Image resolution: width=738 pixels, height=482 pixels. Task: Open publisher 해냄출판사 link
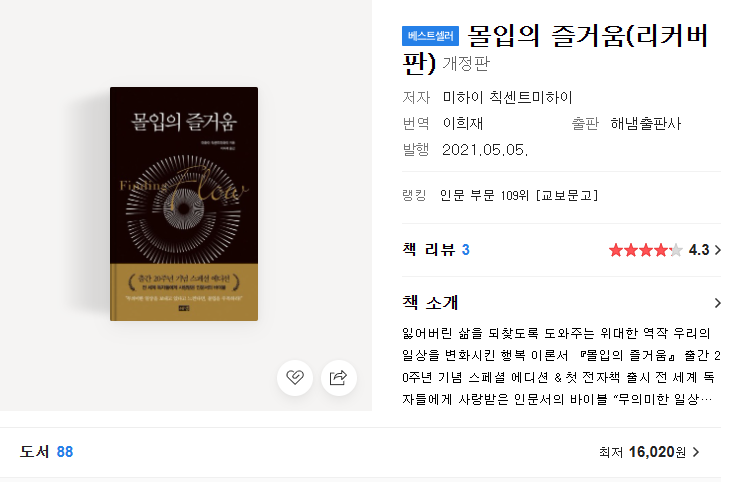point(646,123)
